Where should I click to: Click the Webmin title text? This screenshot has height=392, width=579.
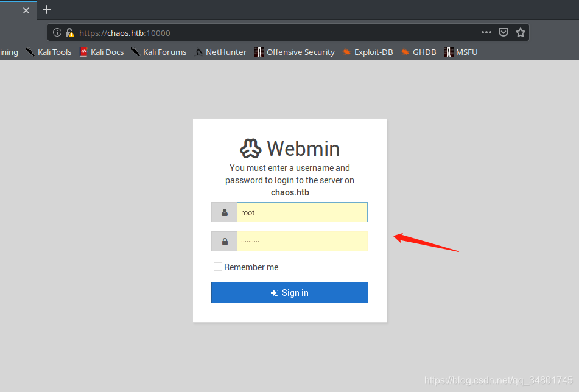(x=303, y=149)
